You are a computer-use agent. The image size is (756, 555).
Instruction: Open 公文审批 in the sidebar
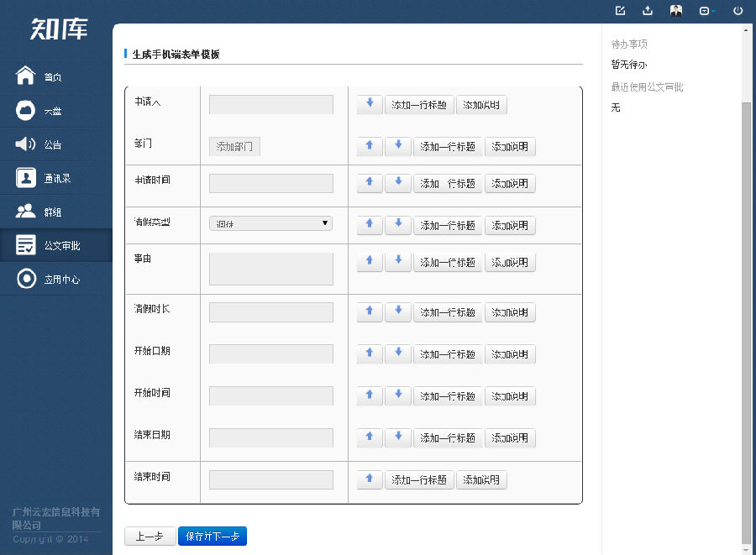click(x=62, y=246)
